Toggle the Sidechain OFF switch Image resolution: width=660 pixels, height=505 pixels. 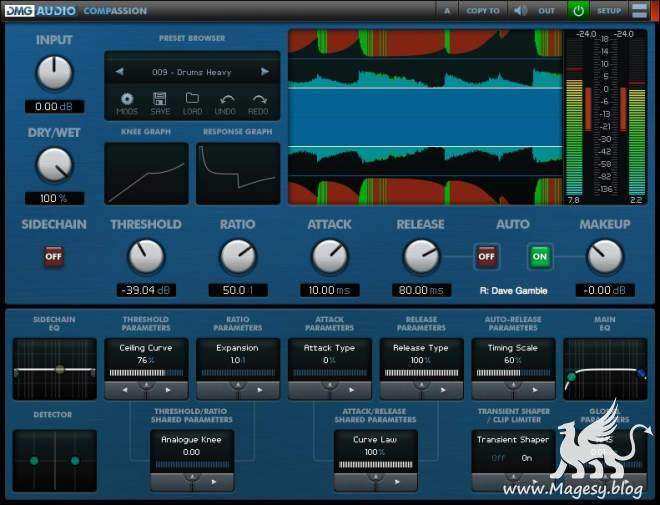tap(54, 256)
